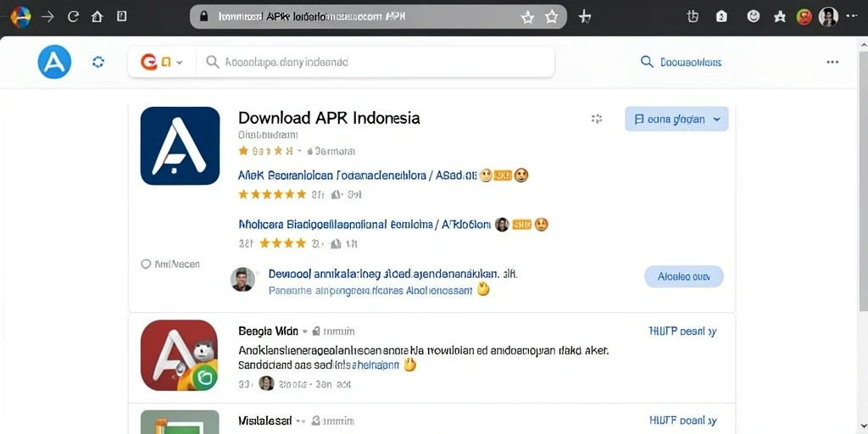Click the colorful browser logo at top left
Viewport: 868px width, 434px height.
(20, 17)
